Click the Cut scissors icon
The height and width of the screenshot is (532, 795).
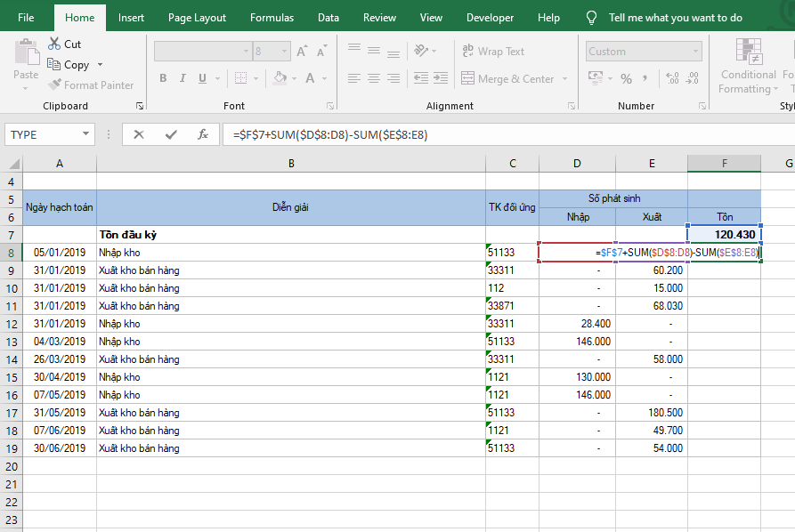(x=54, y=44)
